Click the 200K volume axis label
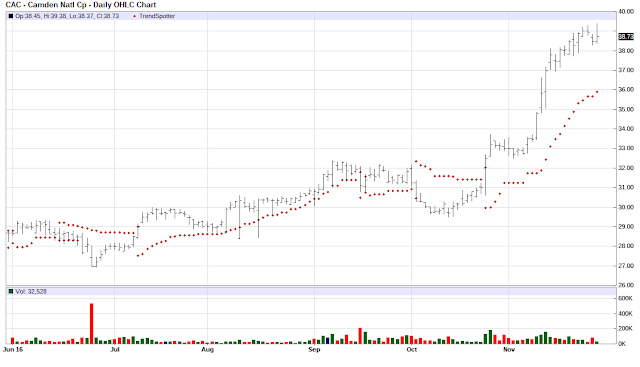Viewport: 640px width, 367px height. (x=625, y=328)
